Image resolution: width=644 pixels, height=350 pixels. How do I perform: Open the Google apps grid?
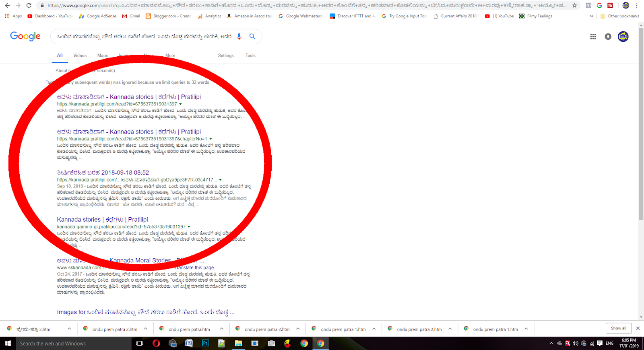click(593, 37)
